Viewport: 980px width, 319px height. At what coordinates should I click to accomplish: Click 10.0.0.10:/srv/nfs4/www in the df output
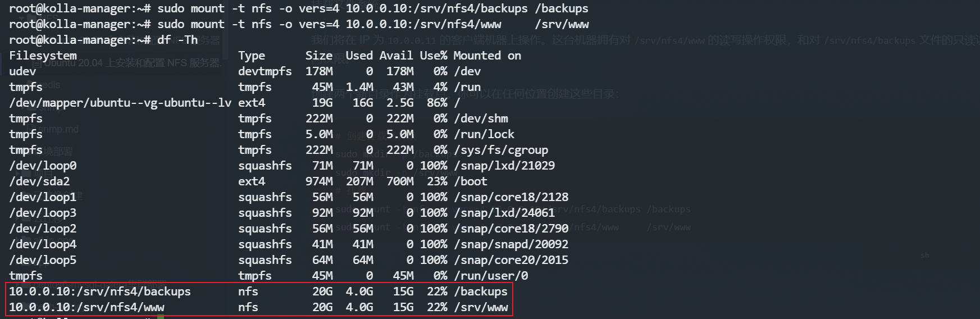click(86, 307)
